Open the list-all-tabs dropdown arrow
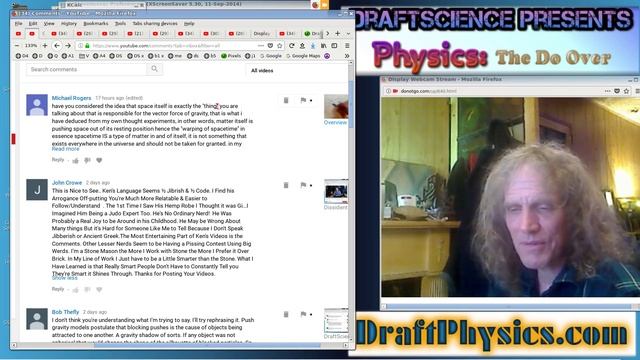640x360 pixels. (348, 33)
